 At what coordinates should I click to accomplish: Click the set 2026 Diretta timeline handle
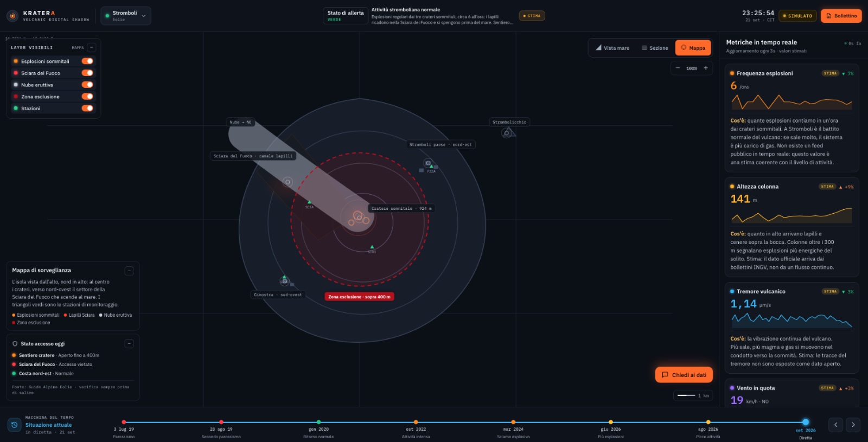[x=806, y=422]
